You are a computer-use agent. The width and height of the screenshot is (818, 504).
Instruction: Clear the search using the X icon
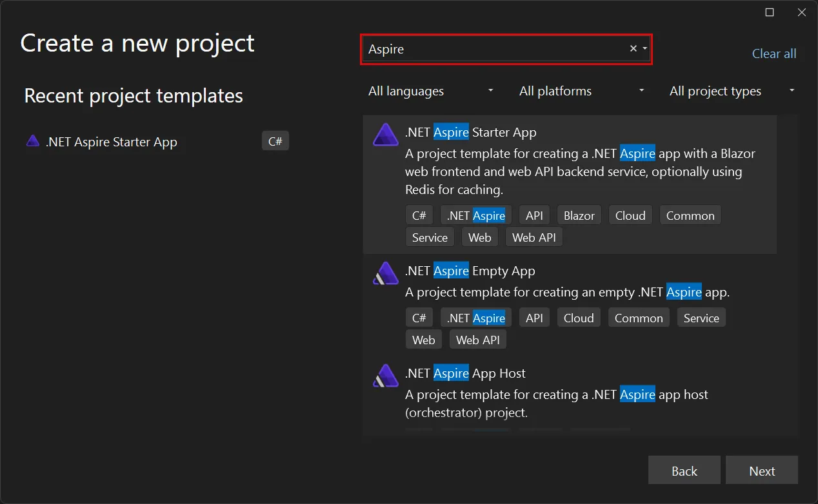[633, 48]
